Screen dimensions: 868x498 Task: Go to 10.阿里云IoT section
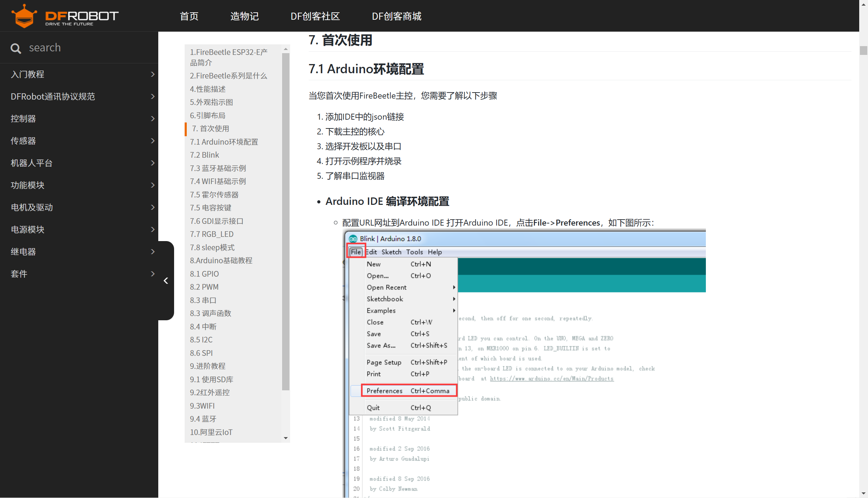(x=211, y=432)
